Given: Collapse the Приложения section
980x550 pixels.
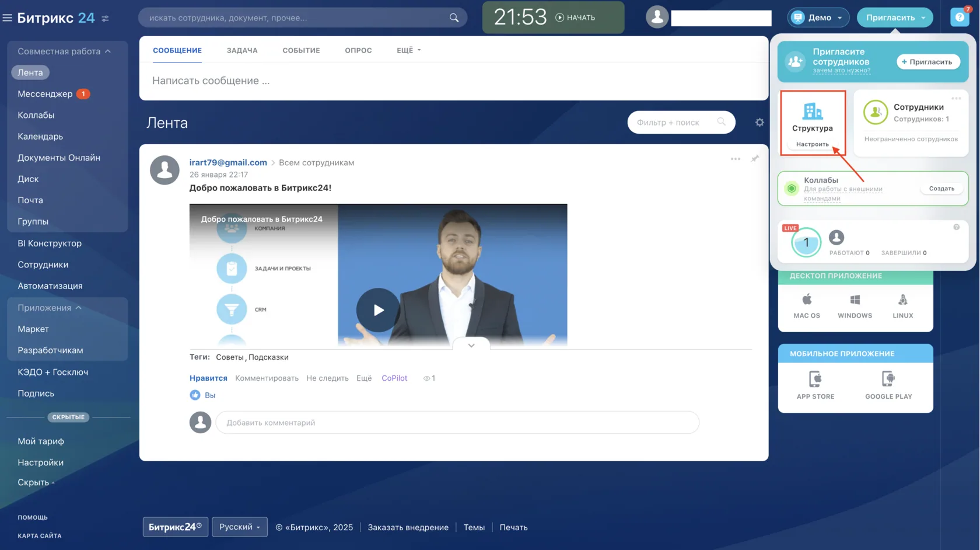Looking at the screenshot, I should click(x=78, y=308).
